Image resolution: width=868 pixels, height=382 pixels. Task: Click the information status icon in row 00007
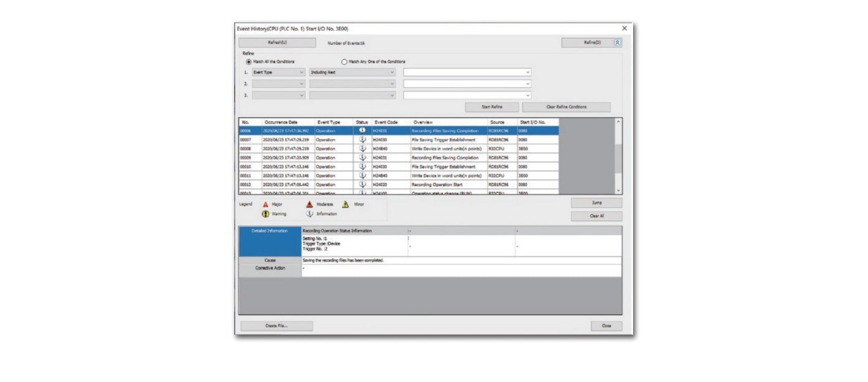(x=362, y=140)
